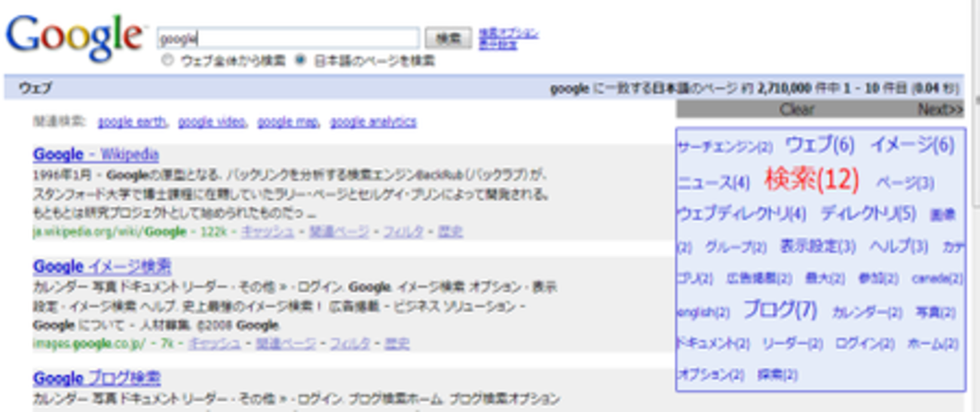Select tag ログイン(2)
The width and height of the screenshot is (980, 412).
(x=865, y=343)
